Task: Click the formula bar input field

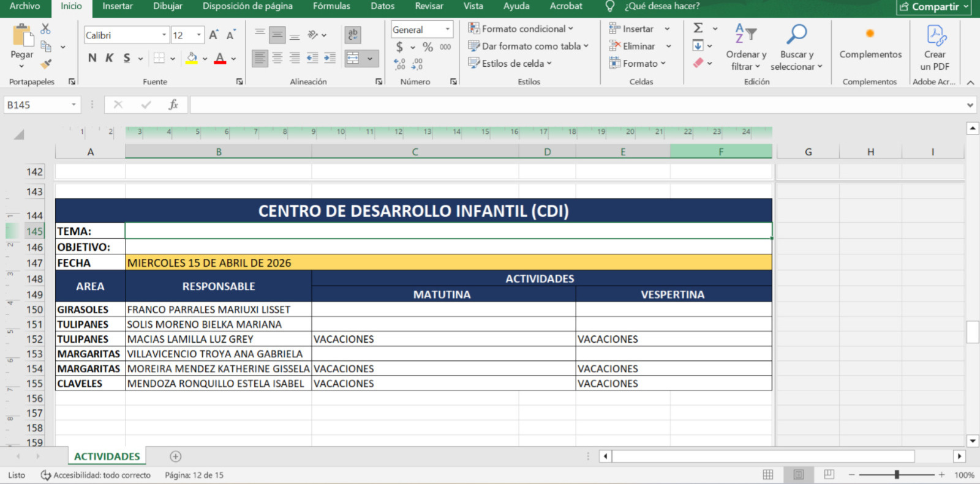Action: point(576,105)
